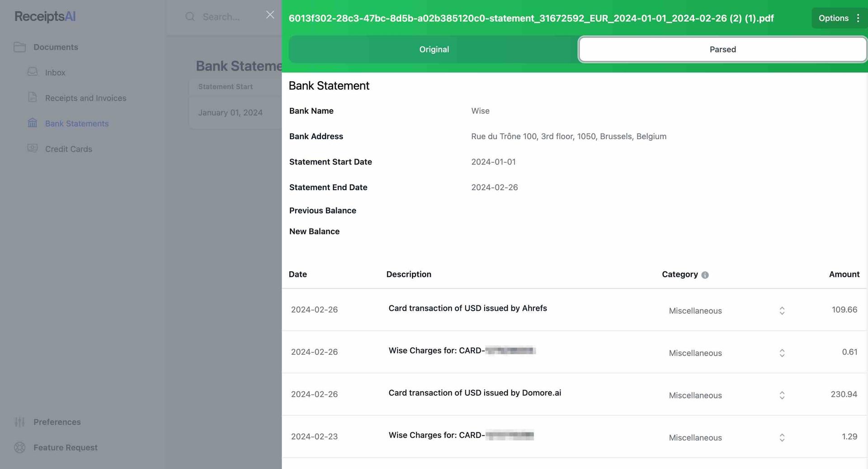Open category dropdown for Ahrefs transaction
Screen dimensions: 868x469
[x=727, y=310]
